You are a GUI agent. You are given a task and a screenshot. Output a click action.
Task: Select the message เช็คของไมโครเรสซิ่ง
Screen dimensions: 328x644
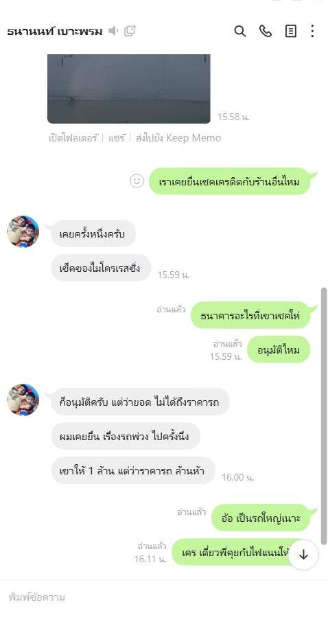(101, 268)
